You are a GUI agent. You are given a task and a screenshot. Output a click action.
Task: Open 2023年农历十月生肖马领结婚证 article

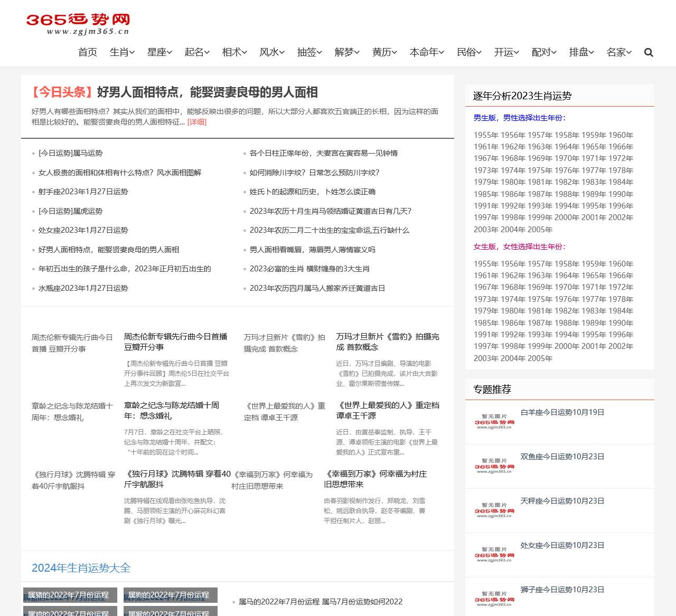(331, 211)
